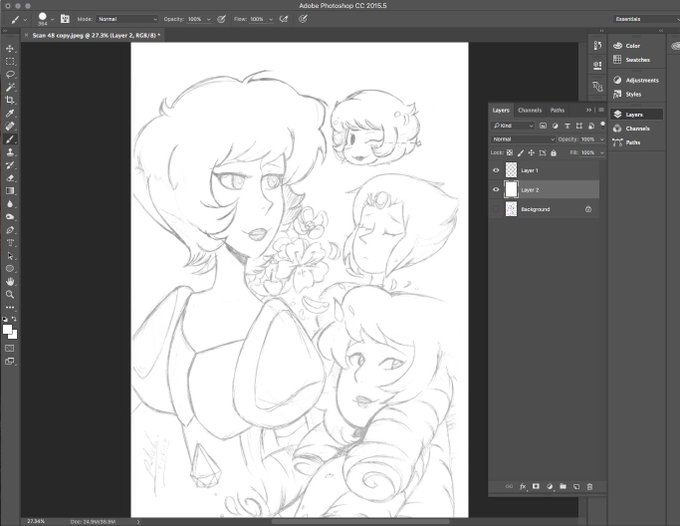The image size is (680, 526).
Task: Select the Healing Brush tool
Action: pyautogui.click(x=10, y=126)
